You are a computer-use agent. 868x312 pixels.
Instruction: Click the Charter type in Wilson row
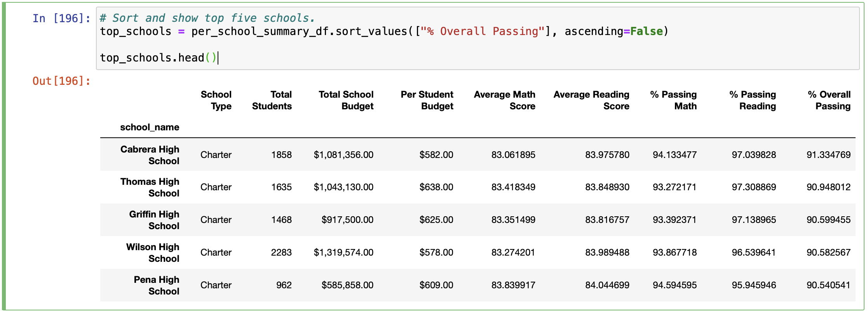[x=216, y=252]
